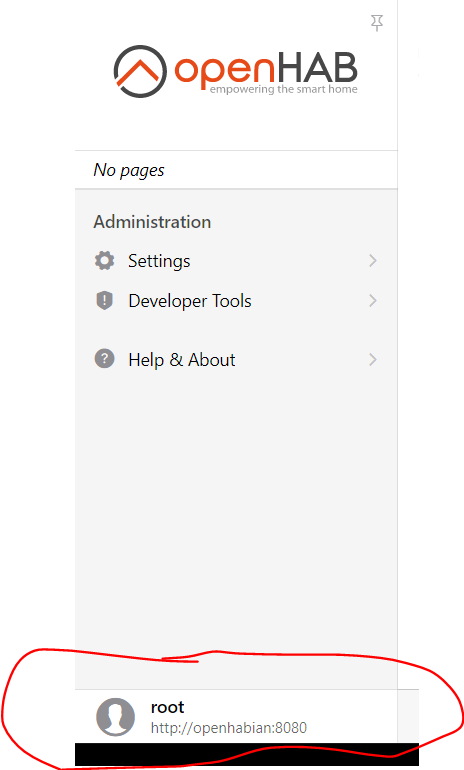Open the Developer Tools menu label
The height and width of the screenshot is (770, 464).
point(190,301)
